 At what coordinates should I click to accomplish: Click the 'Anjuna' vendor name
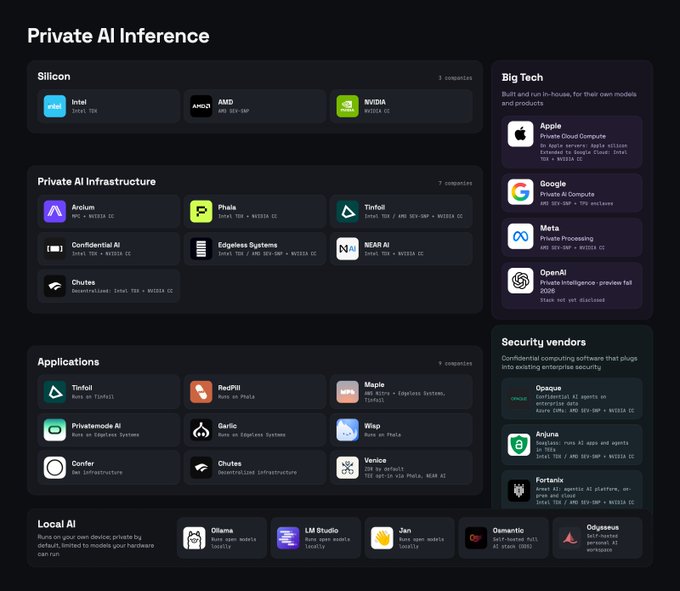click(x=547, y=434)
